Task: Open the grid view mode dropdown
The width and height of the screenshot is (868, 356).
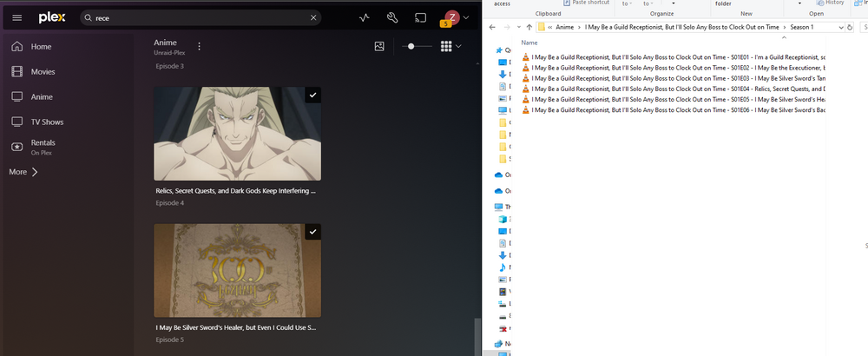Action: coord(450,47)
